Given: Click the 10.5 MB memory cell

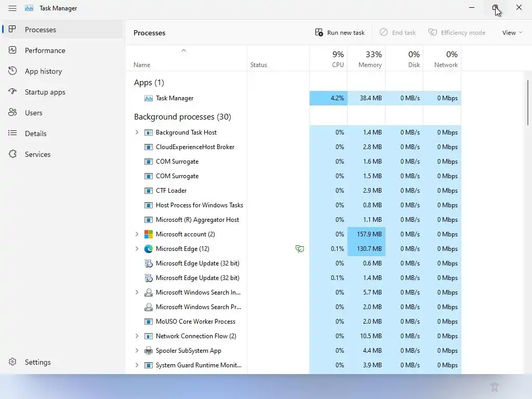Looking at the screenshot, I should pos(366,336).
